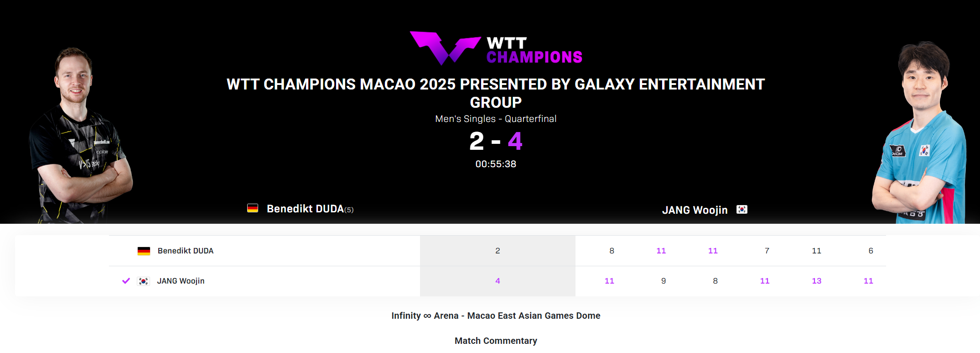This screenshot has width=980, height=353.
Task: Click the match duration 00:55:38
Action: [x=496, y=164]
